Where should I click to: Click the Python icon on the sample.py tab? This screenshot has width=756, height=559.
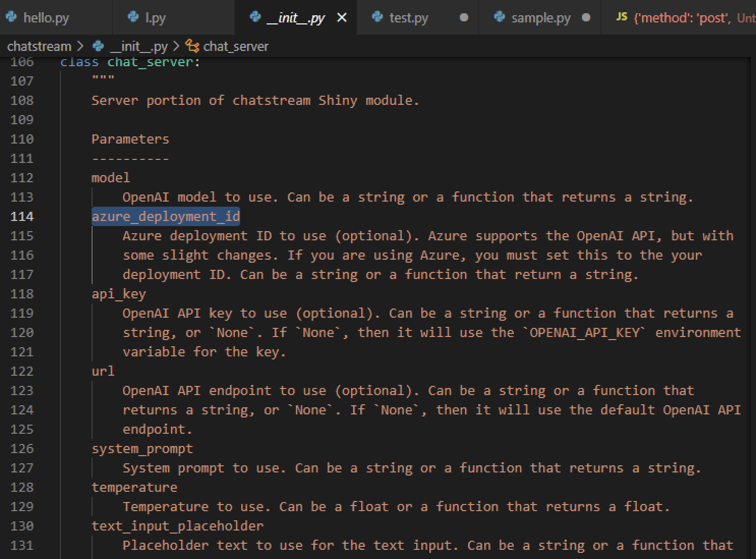click(498, 17)
